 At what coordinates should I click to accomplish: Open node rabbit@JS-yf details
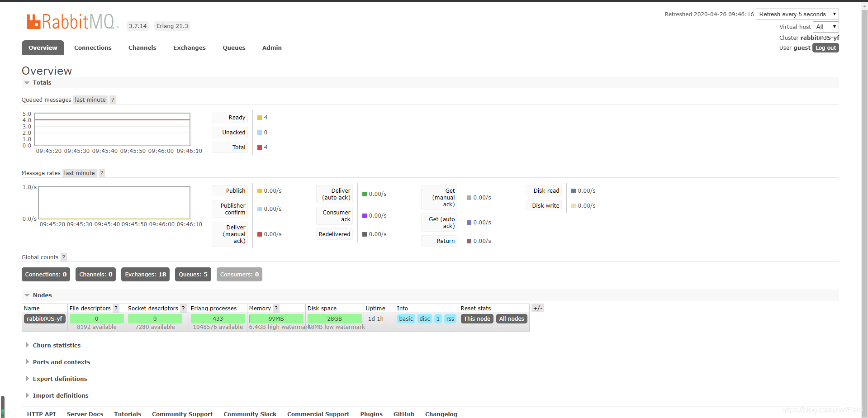(44, 319)
